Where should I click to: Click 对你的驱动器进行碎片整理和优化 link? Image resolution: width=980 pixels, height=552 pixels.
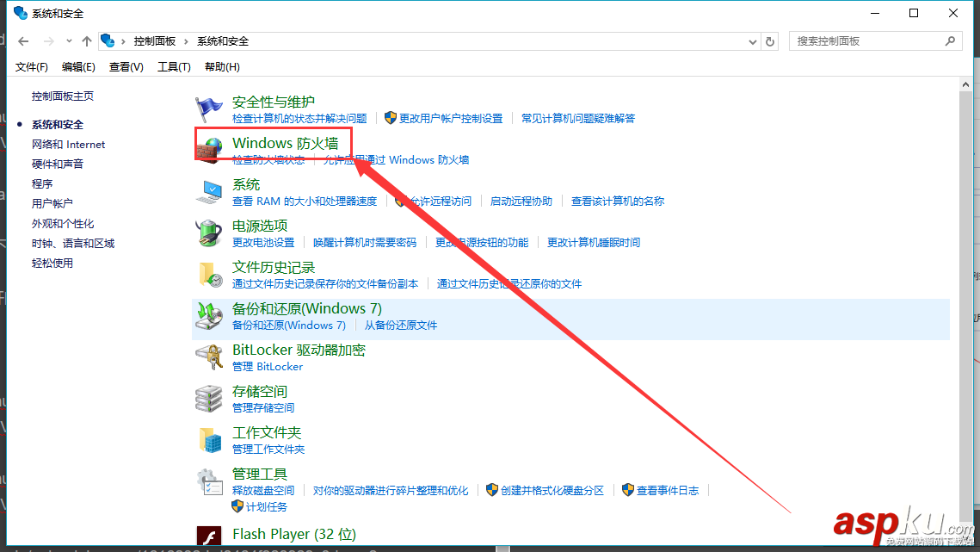[391, 491]
